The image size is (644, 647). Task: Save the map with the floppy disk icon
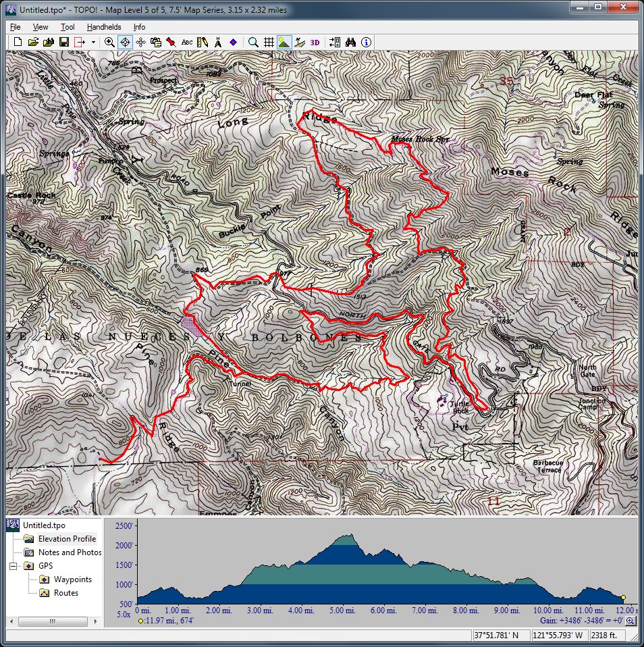click(x=63, y=42)
